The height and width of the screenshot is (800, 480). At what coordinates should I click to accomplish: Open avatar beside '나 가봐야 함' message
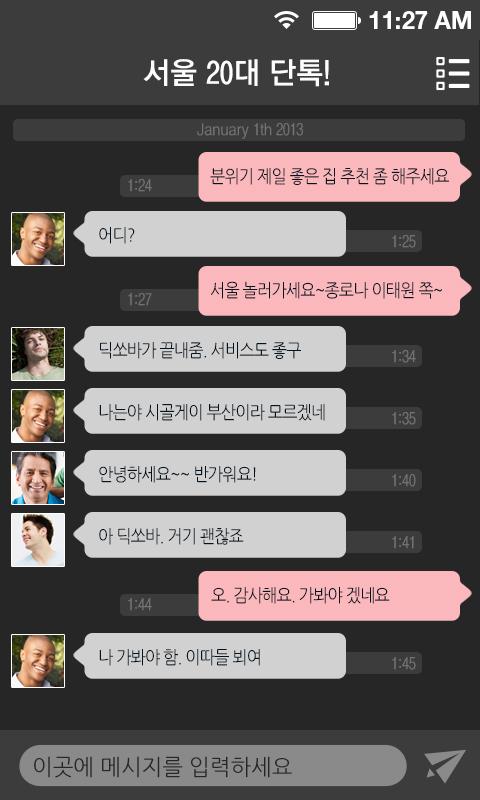[x=38, y=661]
